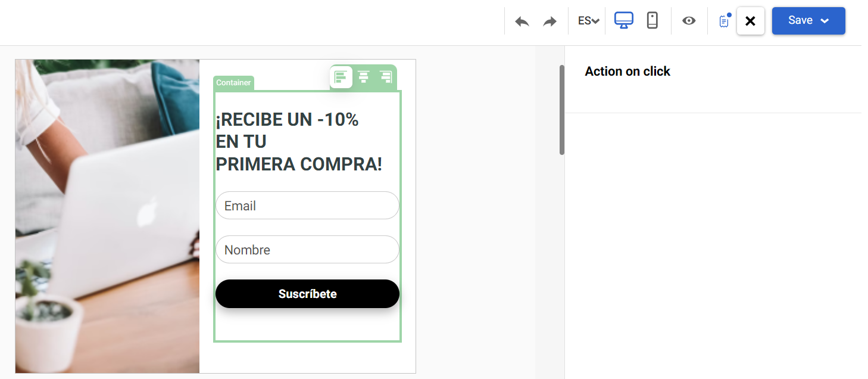Open the notes checklist icon
This screenshot has width=868, height=379.
724,21
